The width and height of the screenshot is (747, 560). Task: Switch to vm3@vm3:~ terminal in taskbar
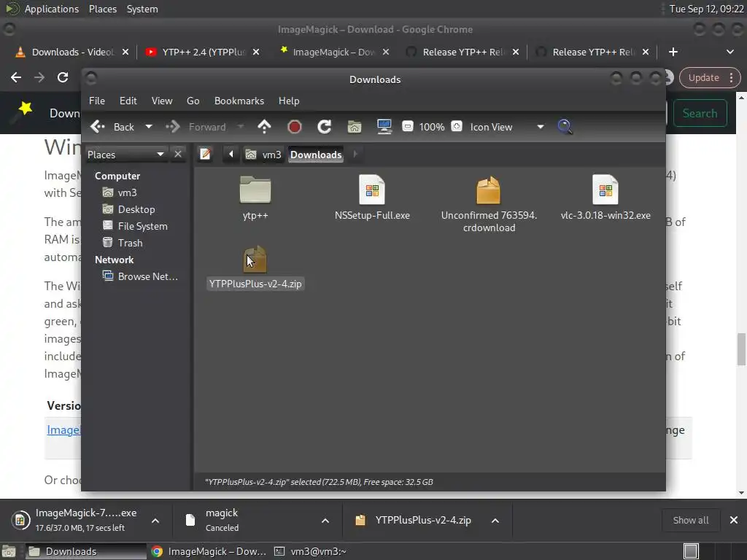pos(310,551)
